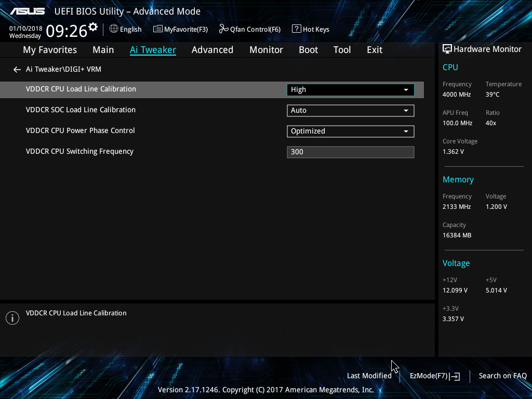The height and width of the screenshot is (399, 532).
Task: Click Search on FAQ
Action: [x=502, y=376]
